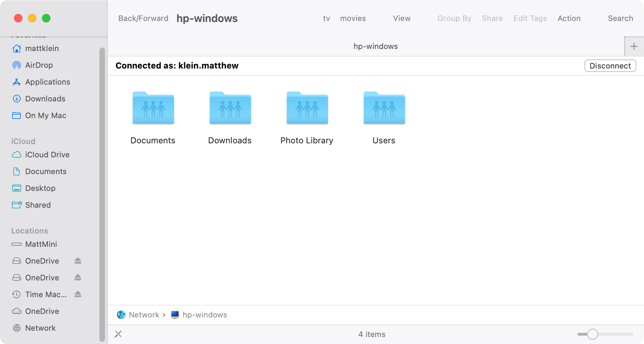This screenshot has width=644, height=344.
Task: Click the Disconnect button
Action: tap(610, 66)
